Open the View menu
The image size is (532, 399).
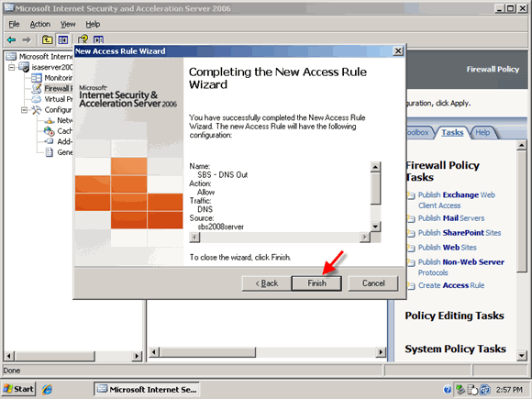click(x=68, y=24)
